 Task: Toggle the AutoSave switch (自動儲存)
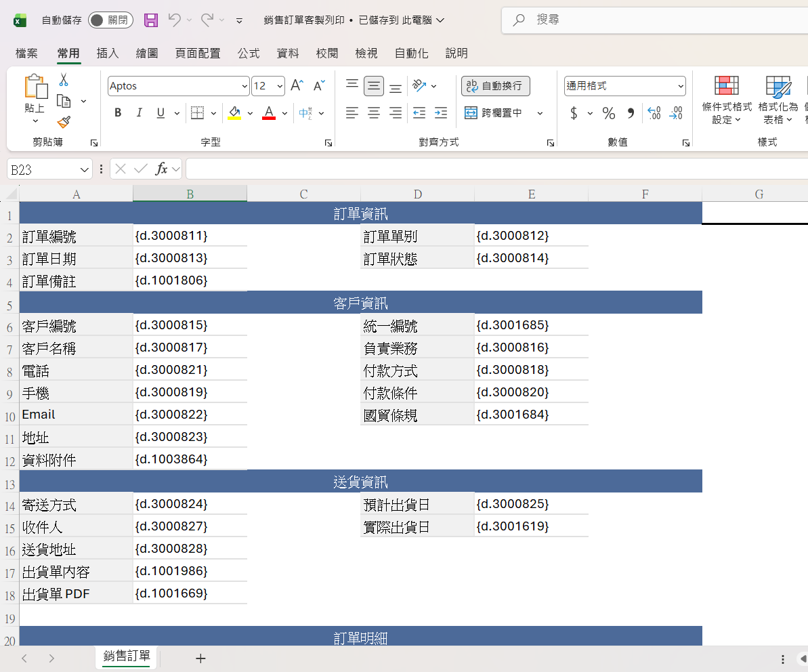110,20
